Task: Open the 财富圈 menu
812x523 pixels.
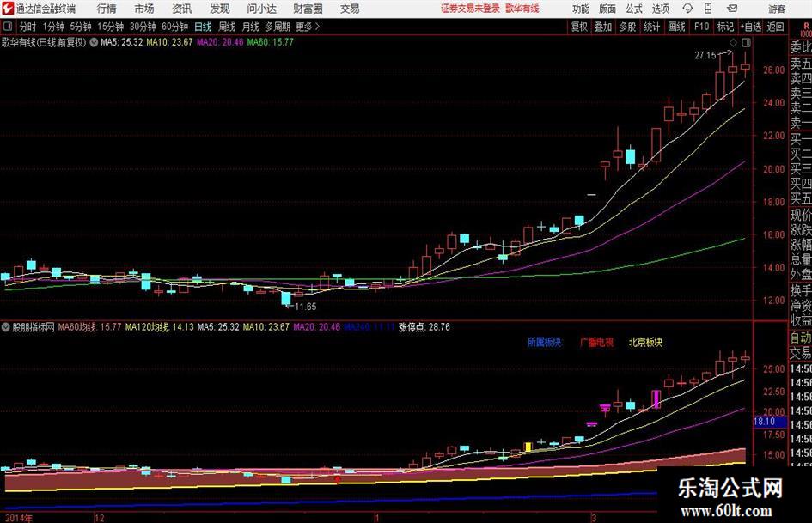Action: pos(308,9)
